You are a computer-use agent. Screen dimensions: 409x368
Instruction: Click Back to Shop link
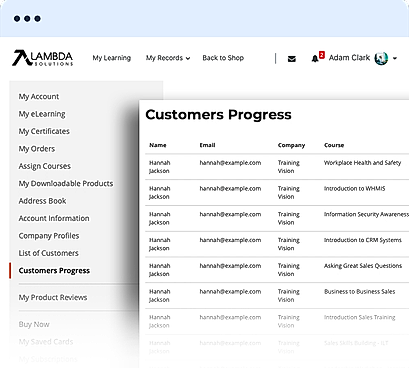click(x=223, y=58)
